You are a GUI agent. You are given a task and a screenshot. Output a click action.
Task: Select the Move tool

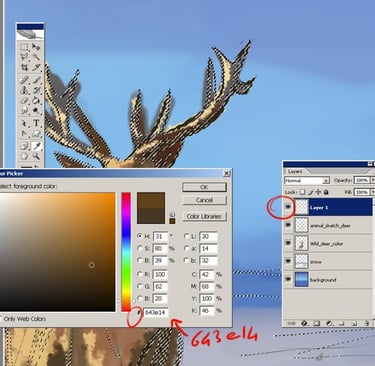(36, 47)
